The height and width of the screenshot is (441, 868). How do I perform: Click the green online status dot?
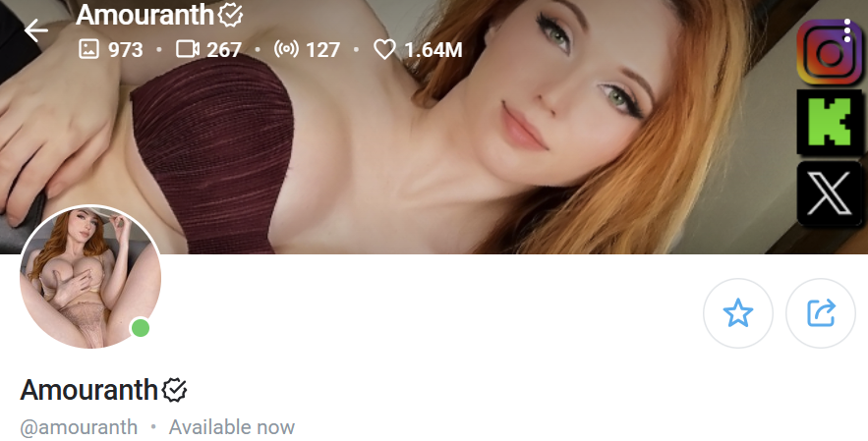click(x=140, y=328)
